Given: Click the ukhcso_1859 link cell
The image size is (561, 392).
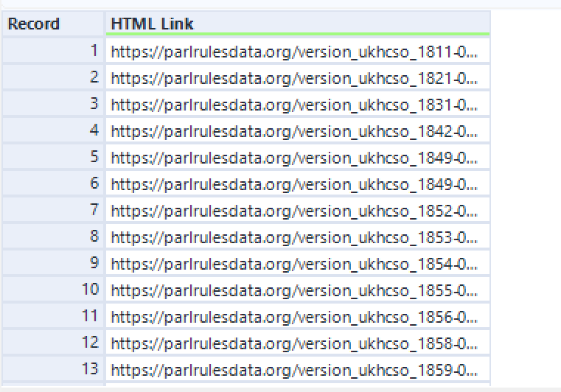Looking at the screenshot, I should pyautogui.click(x=298, y=368).
